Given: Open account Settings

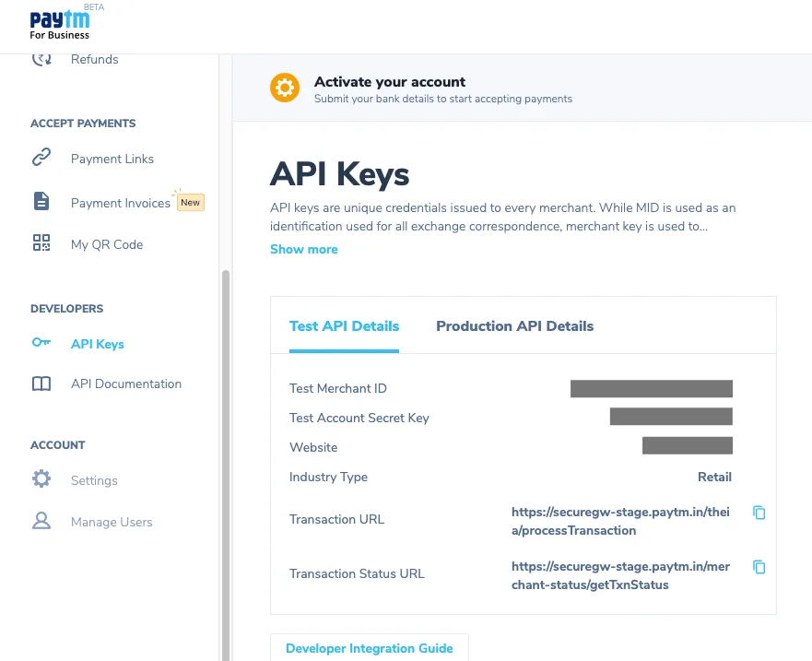Looking at the screenshot, I should (94, 480).
